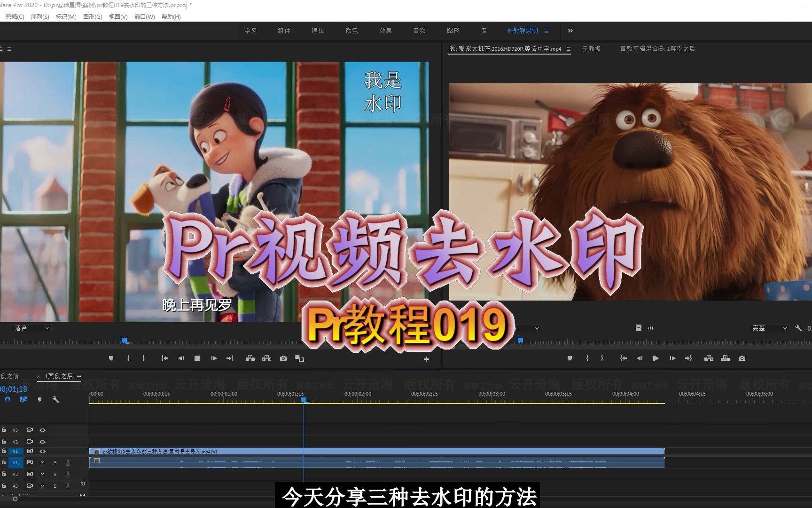
Task: Click the Lift button in Program monitor
Action: point(250,358)
